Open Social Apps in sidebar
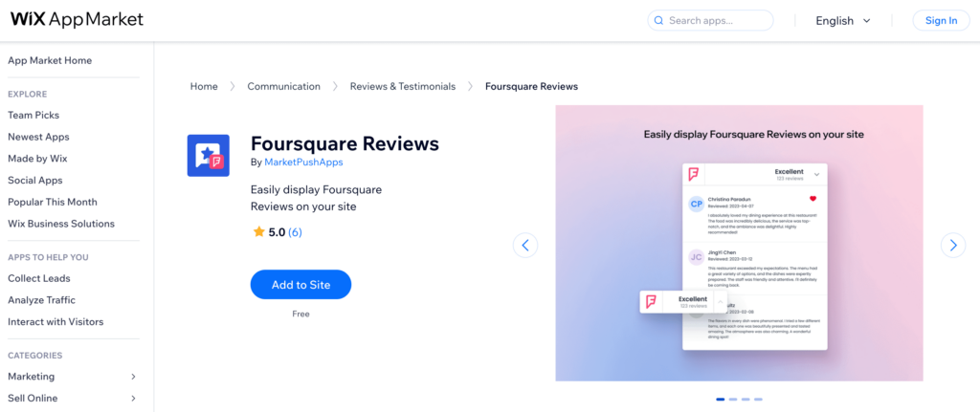The image size is (980, 412). [x=35, y=181]
